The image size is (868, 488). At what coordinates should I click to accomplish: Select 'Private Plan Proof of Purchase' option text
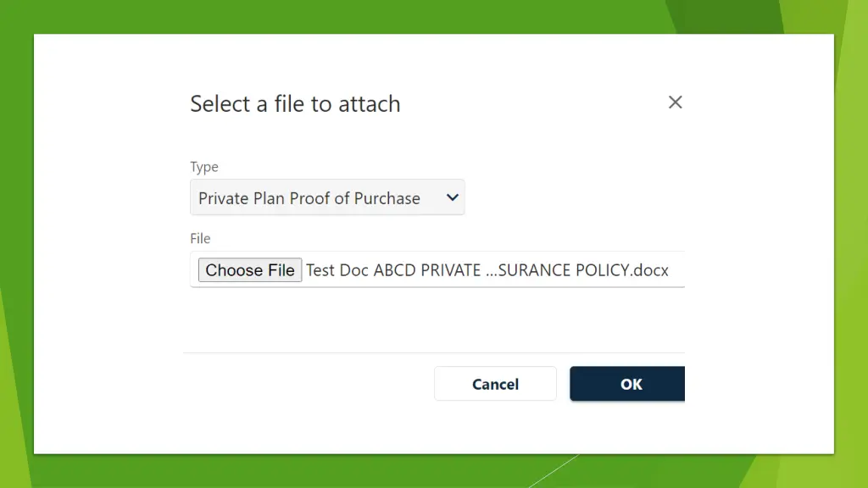tap(309, 198)
